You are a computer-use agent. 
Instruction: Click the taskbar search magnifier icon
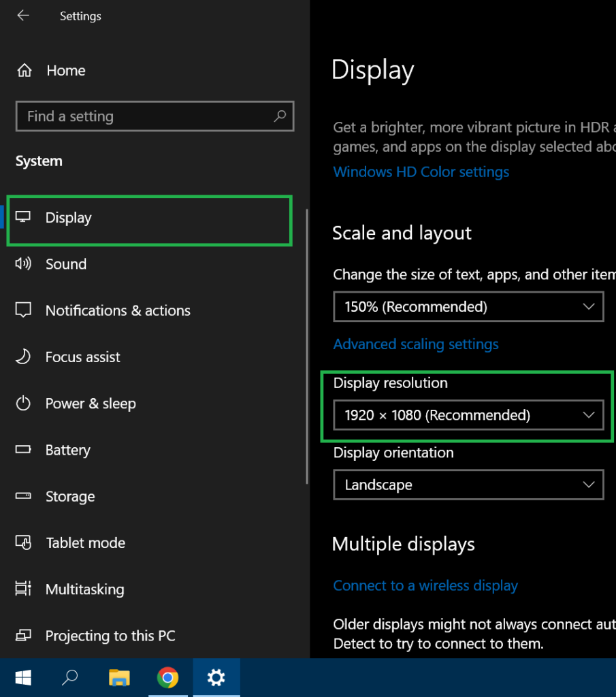[70, 677]
